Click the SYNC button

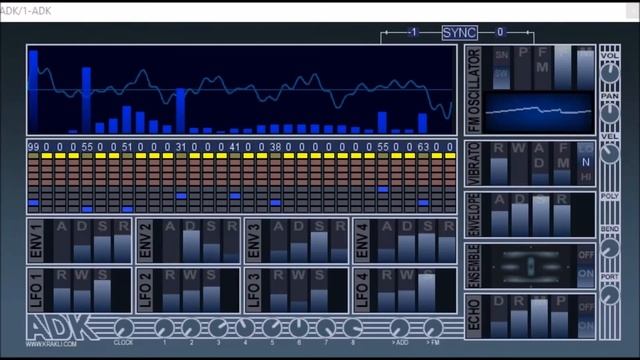click(460, 33)
